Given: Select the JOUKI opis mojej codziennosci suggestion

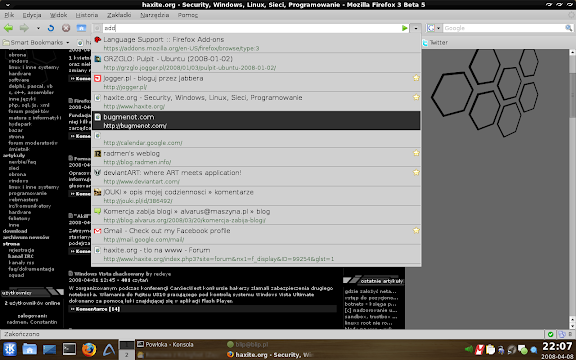Looking at the screenshot, I should tap(256, 196).
